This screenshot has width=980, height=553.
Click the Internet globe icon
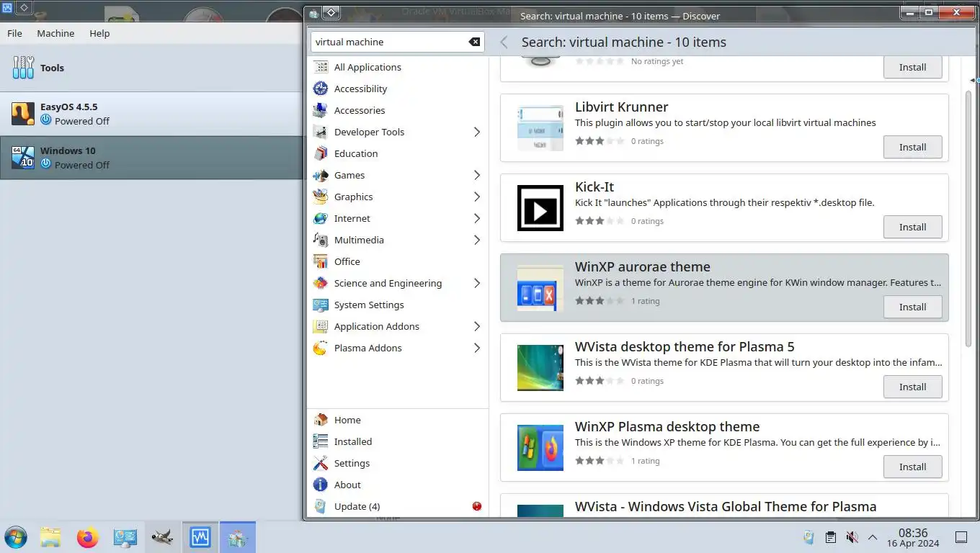pyautogui.click(x=321, y=218)
